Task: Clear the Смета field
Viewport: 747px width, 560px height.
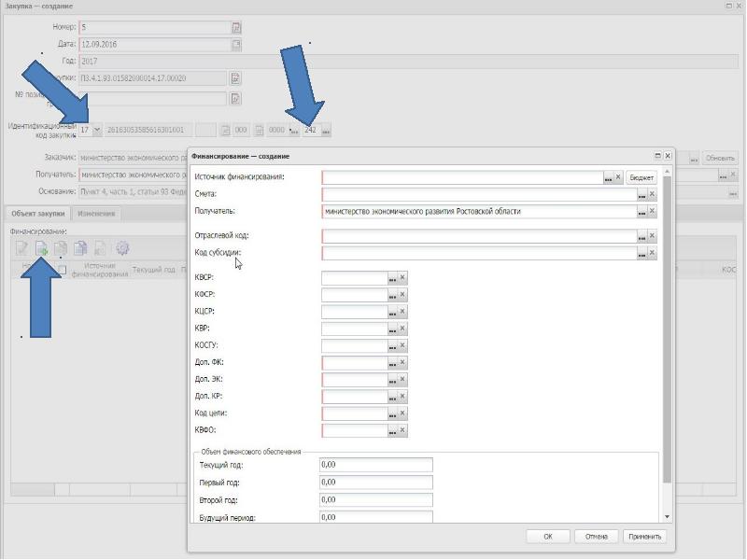Action: (x=652, y=195)
